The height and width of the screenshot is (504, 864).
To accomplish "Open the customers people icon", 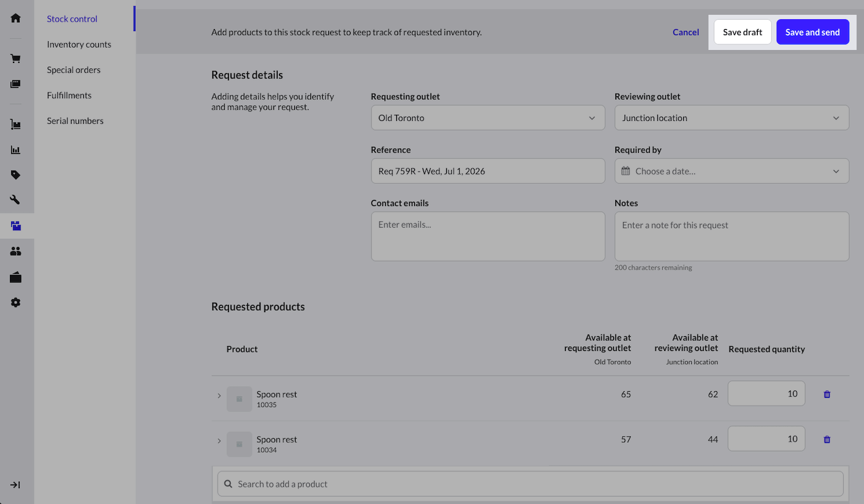I will tap(15, 251).
